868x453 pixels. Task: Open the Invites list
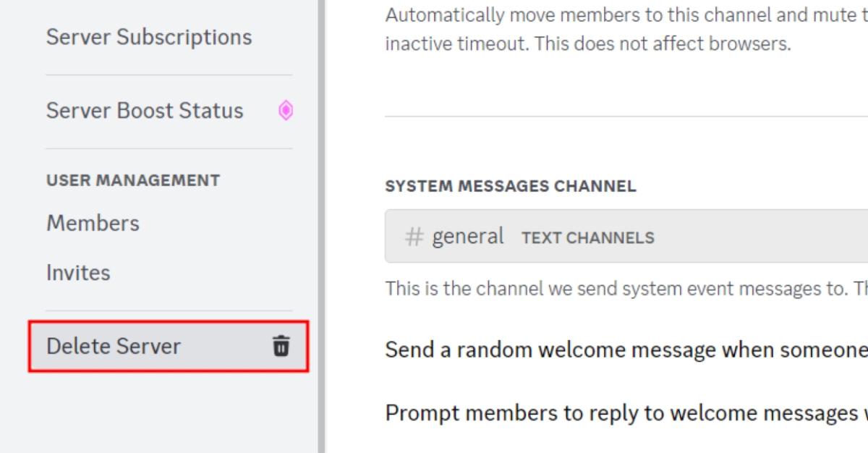(78, 272)
